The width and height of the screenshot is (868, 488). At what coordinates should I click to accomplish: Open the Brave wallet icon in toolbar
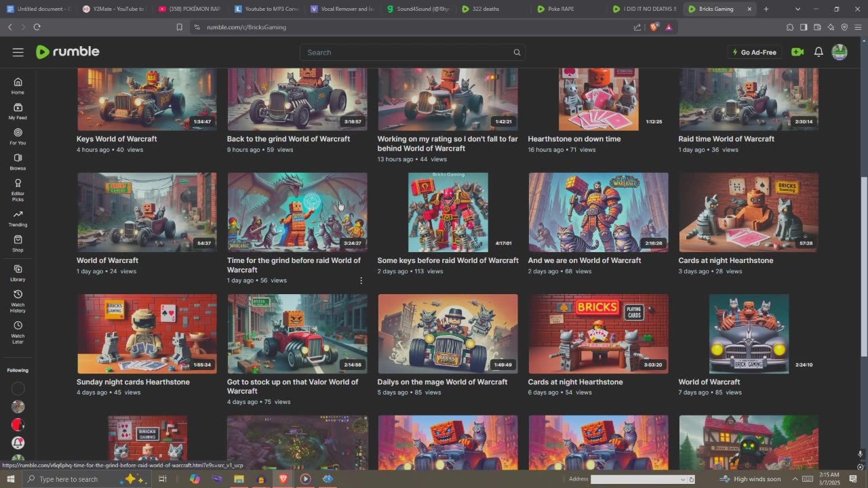point(817,27)
